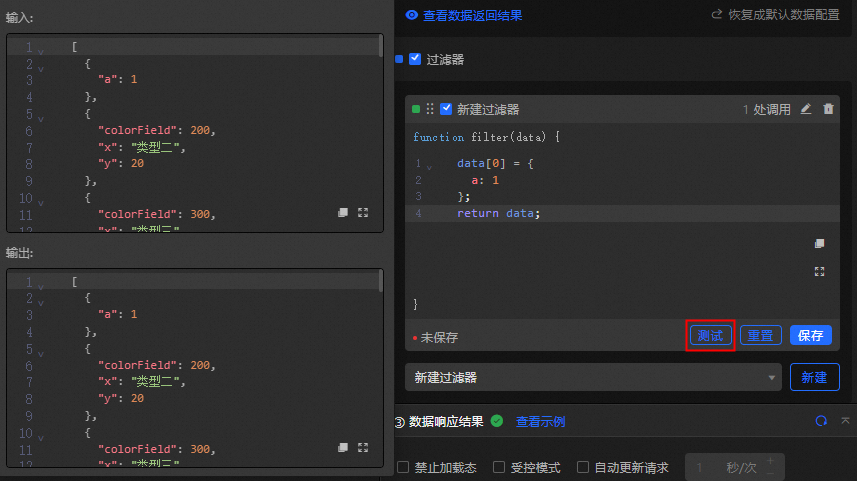Click the input panel vertical scrollbar

[380, 46]
